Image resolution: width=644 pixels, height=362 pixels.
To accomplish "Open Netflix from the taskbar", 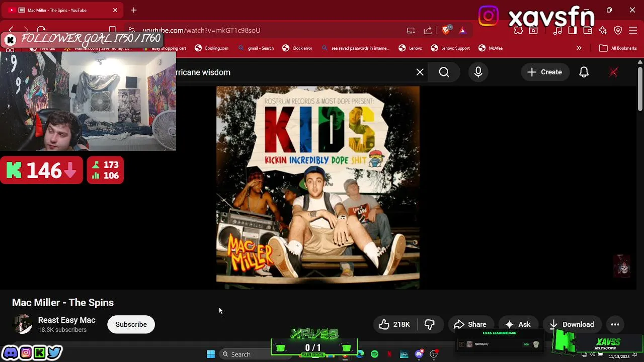I will (389, 354).
